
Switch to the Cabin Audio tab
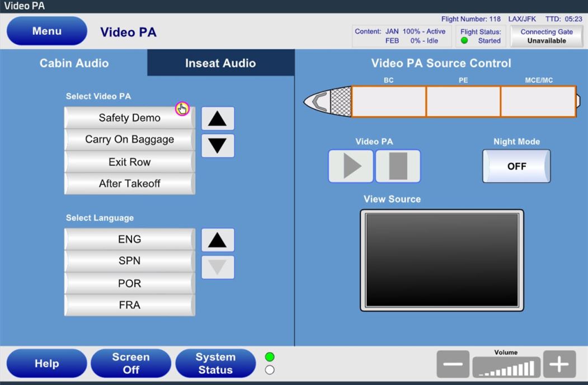point(74,63)
